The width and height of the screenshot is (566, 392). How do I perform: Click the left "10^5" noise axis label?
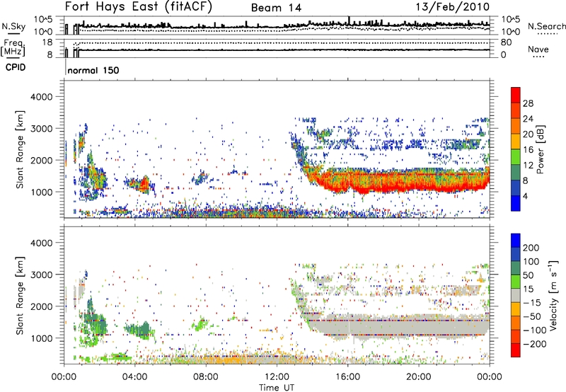pos(43,20)
